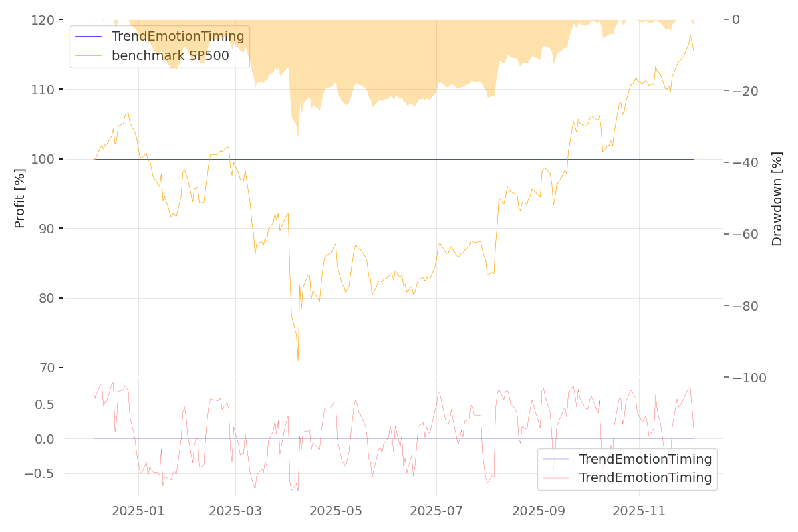Click the 120 tick on the Profit axis
The image size is (798, 532).
coord(43,20)
